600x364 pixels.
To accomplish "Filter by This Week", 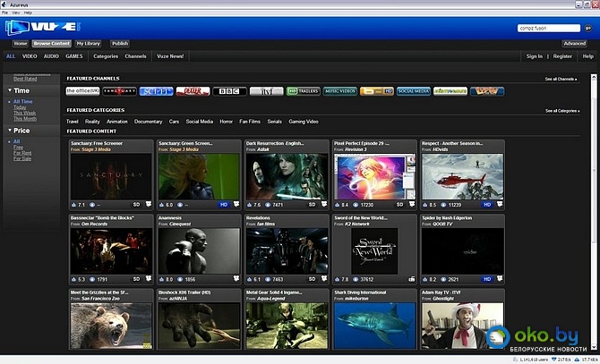I will [x=26, y=113].
